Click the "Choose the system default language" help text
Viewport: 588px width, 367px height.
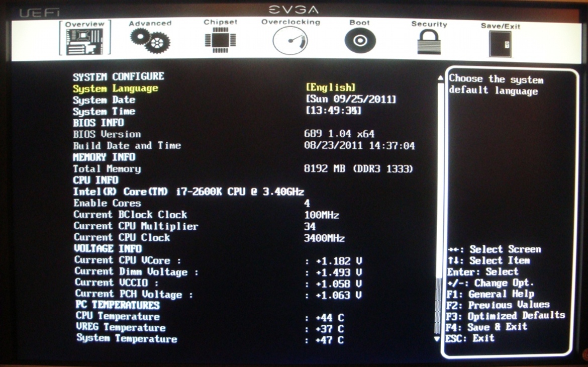pyautogui.click(x=496, y=85)
